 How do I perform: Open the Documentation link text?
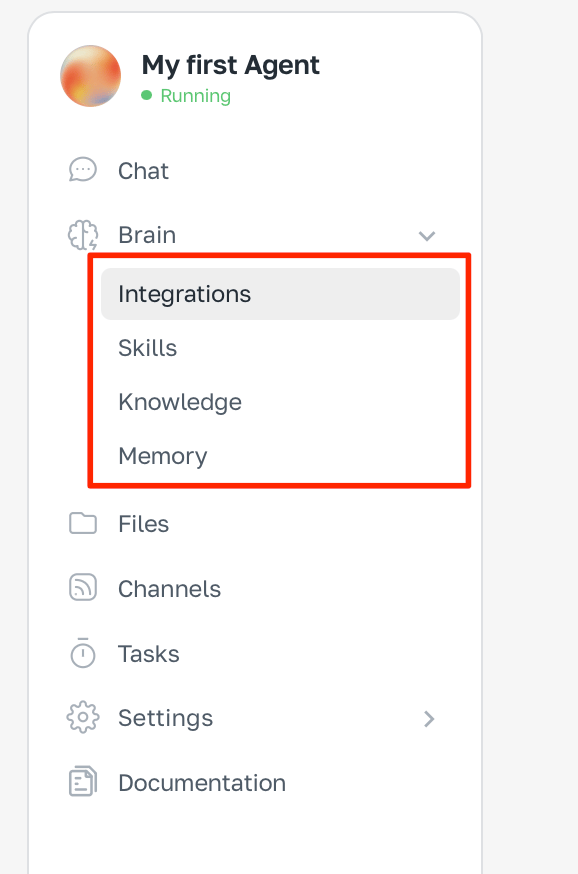click(202, 783)
